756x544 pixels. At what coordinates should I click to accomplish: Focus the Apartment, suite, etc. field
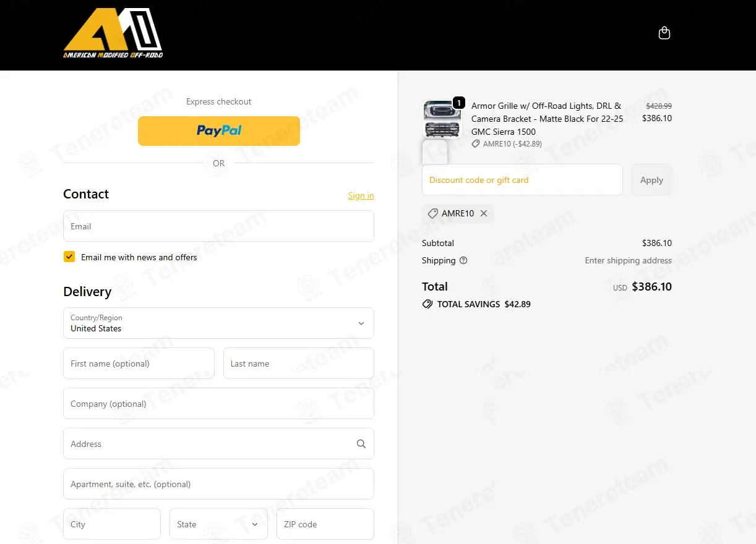(x=218, y=483)
